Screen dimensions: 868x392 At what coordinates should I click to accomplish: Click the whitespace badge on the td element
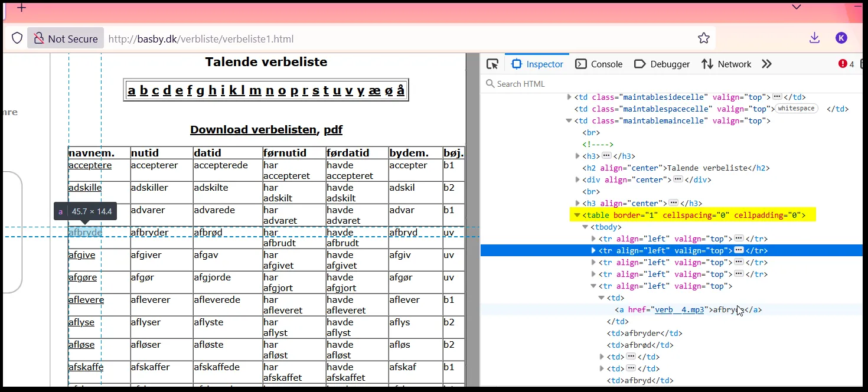(x=797, y=109)
